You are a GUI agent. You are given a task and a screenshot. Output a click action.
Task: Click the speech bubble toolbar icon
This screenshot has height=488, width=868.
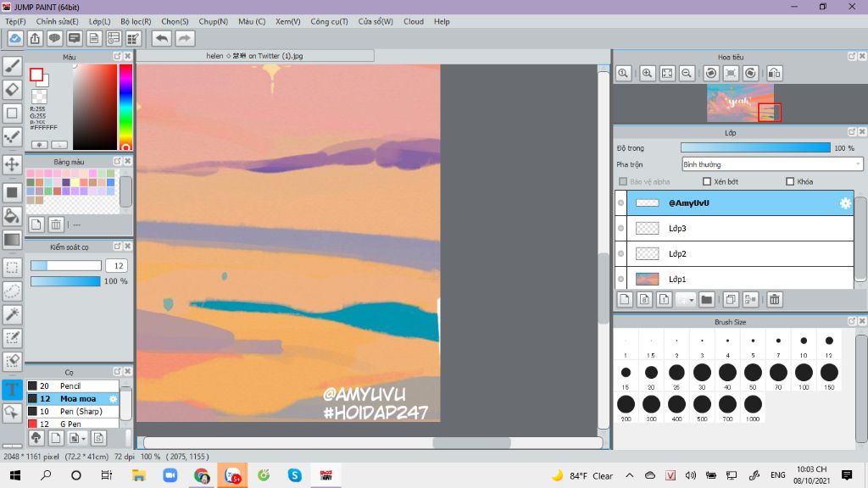54,38
